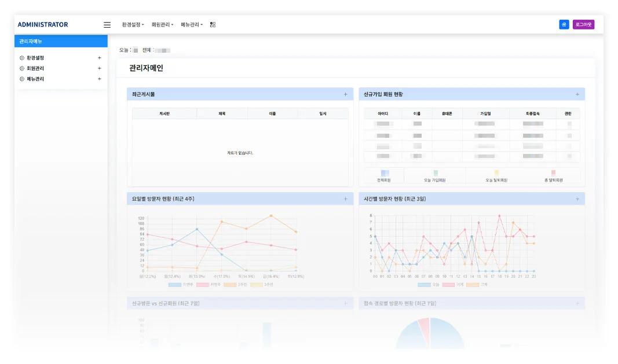Click the 권한 column header

568,113
